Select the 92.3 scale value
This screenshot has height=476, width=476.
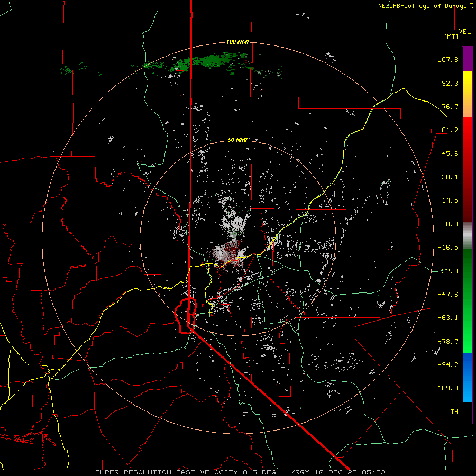450,83
